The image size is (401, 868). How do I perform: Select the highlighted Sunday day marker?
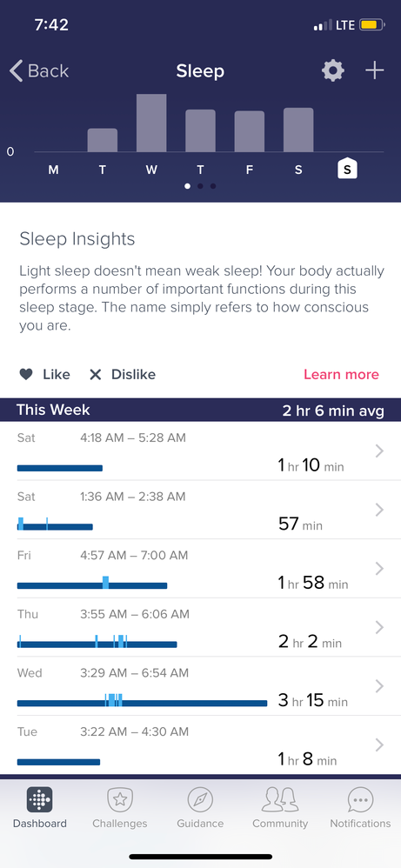pos(347,168)
